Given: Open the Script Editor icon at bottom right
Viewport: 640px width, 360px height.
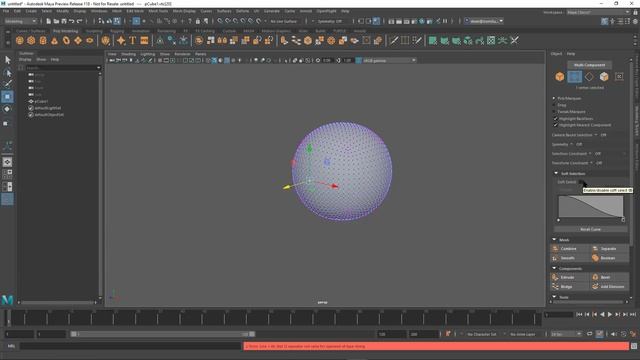Looking at the screenshot, I should 634,346.
